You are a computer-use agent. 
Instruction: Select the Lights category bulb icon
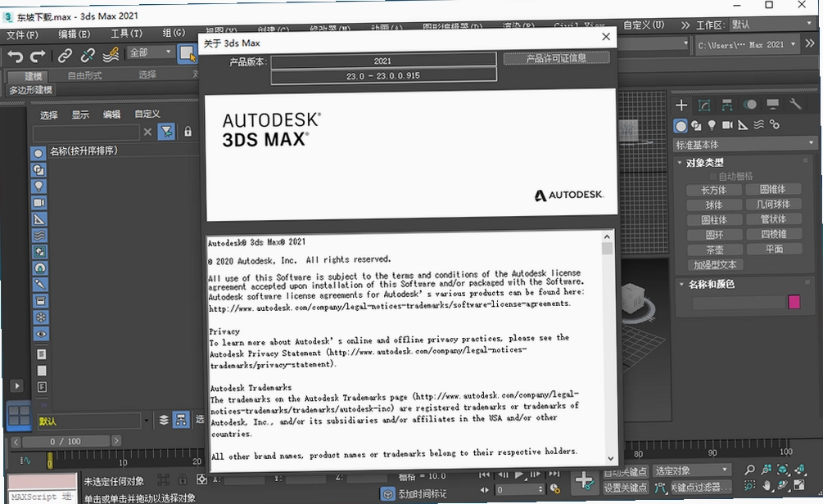pos(712,125)
